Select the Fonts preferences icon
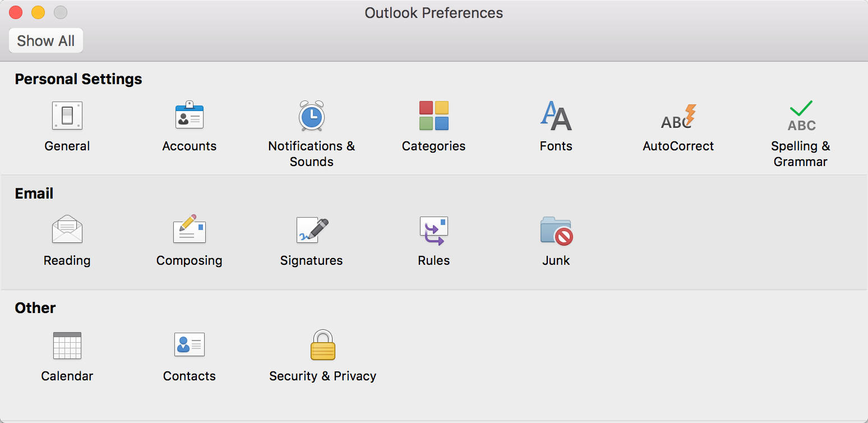 [x=556, y=116]
